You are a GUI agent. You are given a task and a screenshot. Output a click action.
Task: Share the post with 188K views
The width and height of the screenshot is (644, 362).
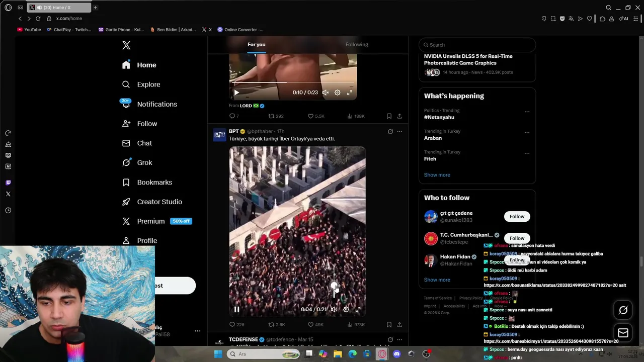click(x=399, y=116)
